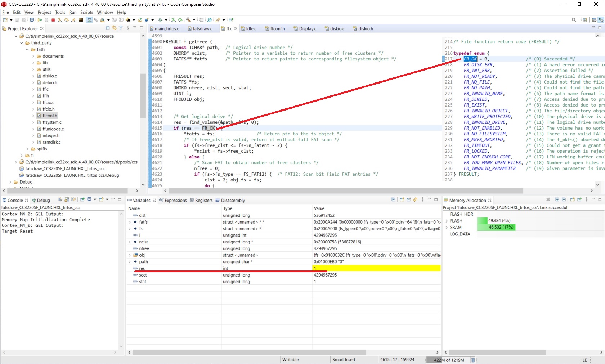
Task: Clear the Console output
Action: pos(60,200)
